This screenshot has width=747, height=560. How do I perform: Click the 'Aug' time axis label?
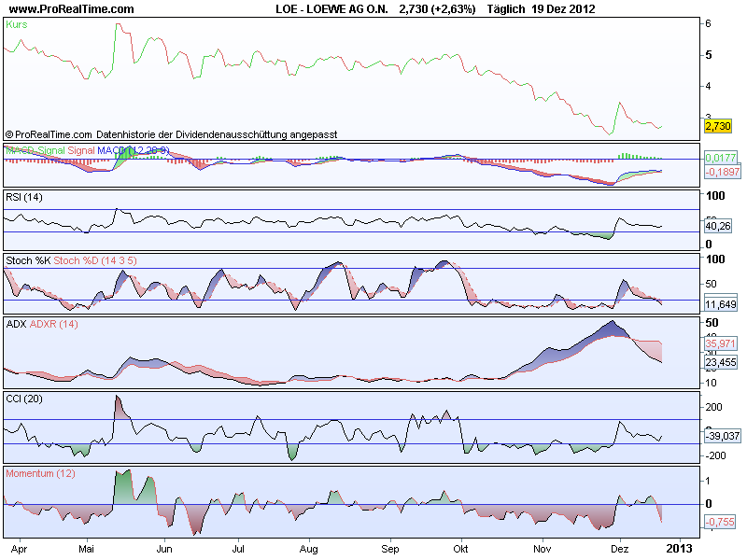309,549
